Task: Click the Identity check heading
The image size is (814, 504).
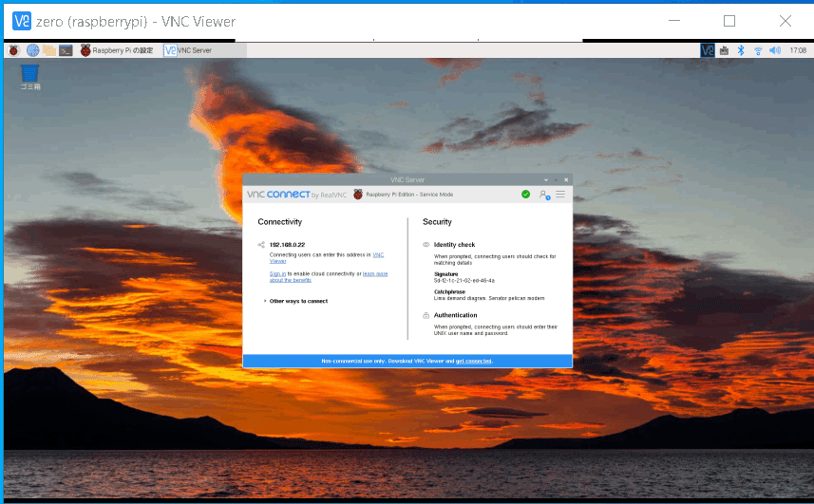Action: [x=454, y=245]
